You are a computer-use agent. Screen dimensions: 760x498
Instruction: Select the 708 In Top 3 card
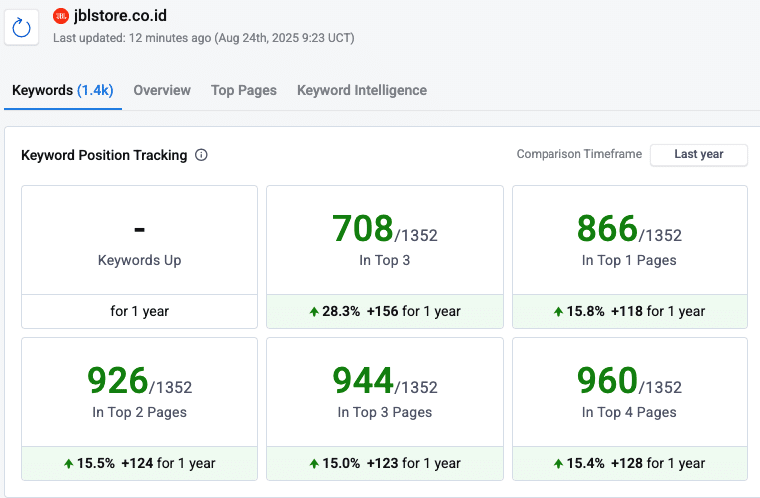[385, 257]
